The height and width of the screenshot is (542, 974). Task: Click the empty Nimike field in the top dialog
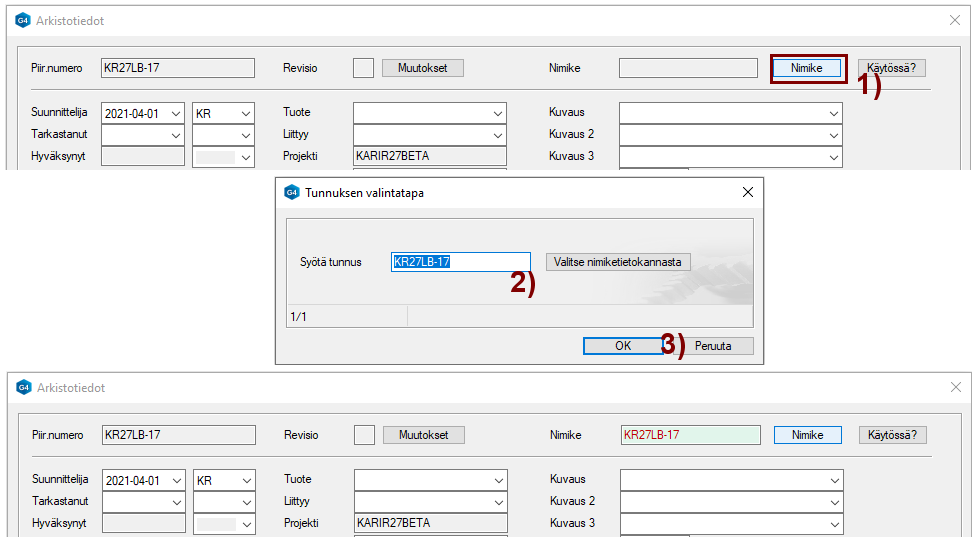[x=688, y=68]
